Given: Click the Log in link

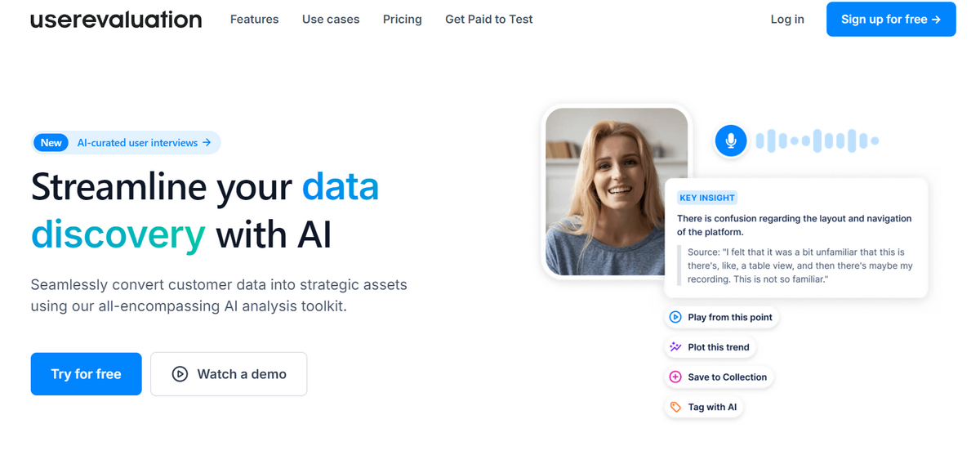Looking at the screenshot, I should click(x=787, y=20).
